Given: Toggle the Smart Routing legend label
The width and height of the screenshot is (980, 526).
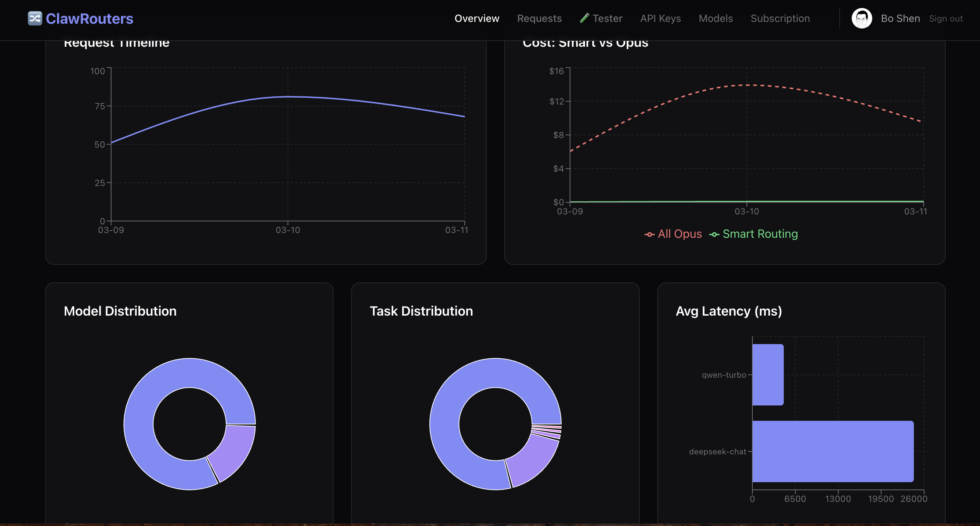Looking at the screenshot, I should point(760,234).
